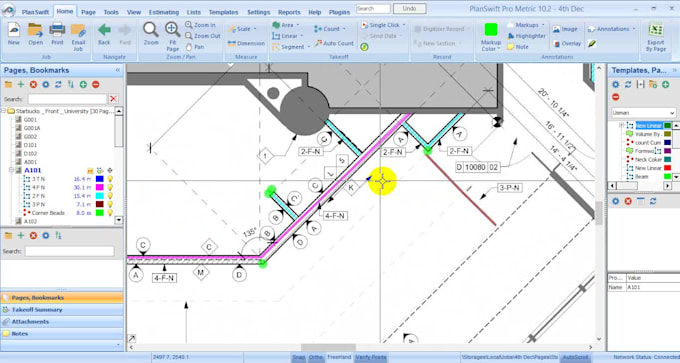Open Usman template combo box
Viewport: 680px width, 363px height.
point(644,113)
